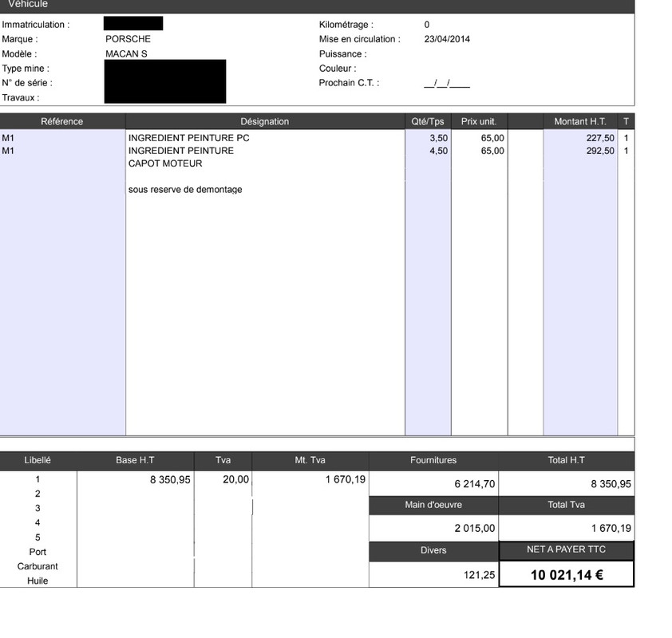Click the Kilométrage label
This screenshot has width=672, height=638.
coord(346,25)
